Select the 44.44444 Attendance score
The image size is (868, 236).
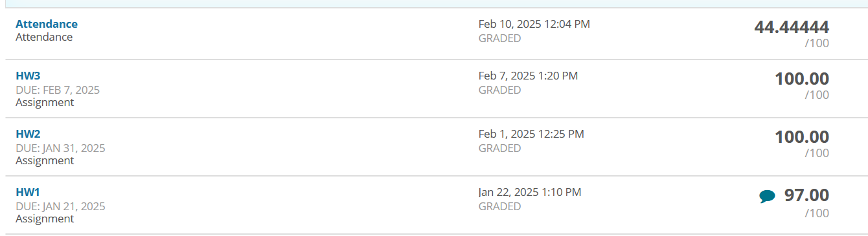pyautogui.click(x=792, y=27)
